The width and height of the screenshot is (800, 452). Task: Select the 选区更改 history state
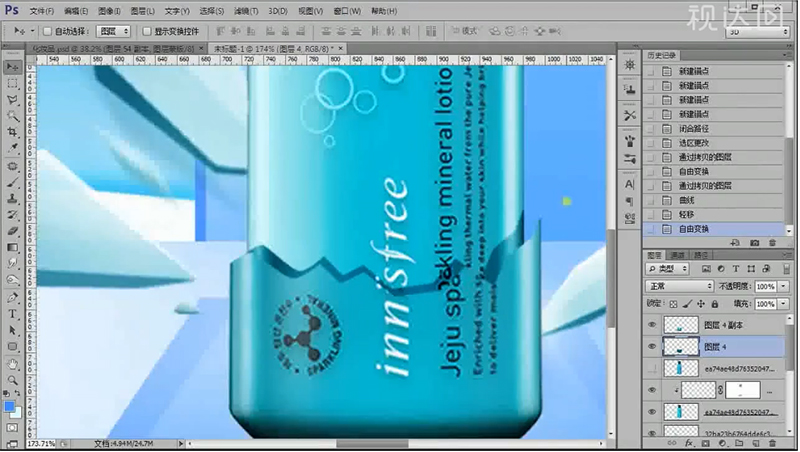tap(714, 143)
